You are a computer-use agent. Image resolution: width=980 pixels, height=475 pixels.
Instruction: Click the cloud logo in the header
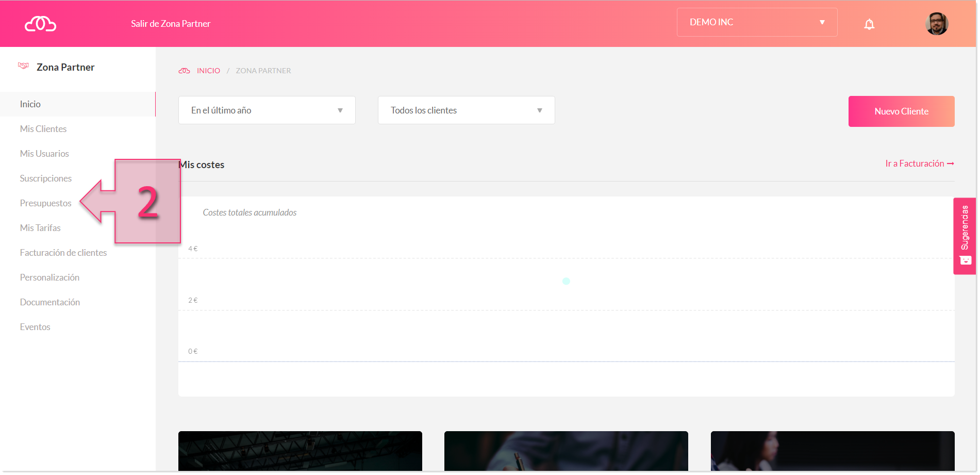pos(41,24)
